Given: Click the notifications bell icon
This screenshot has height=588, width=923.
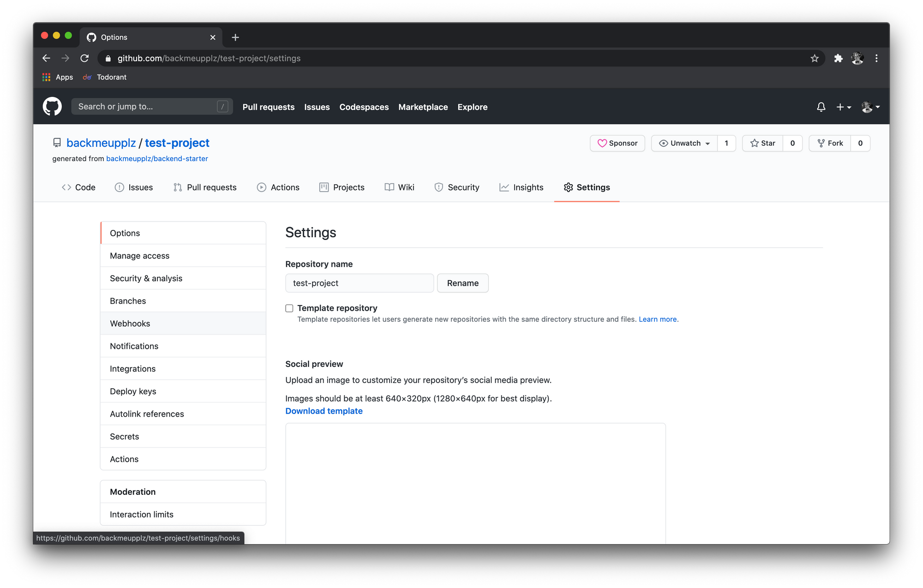Looking at the screenshot, I should pyautogui.click(x=821, y=106).
